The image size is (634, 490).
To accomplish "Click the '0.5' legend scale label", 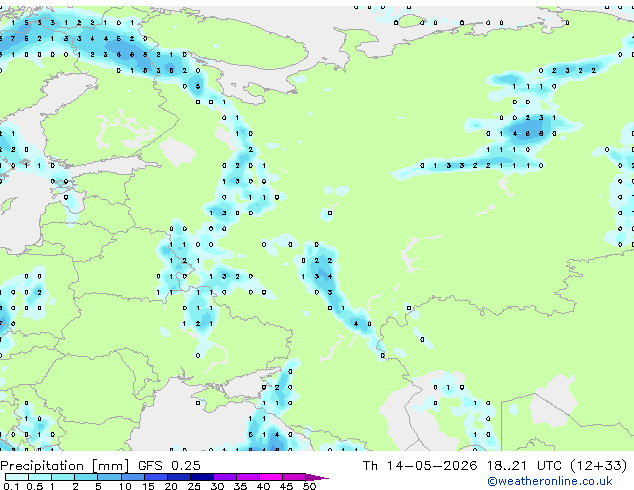I will 35,486.
